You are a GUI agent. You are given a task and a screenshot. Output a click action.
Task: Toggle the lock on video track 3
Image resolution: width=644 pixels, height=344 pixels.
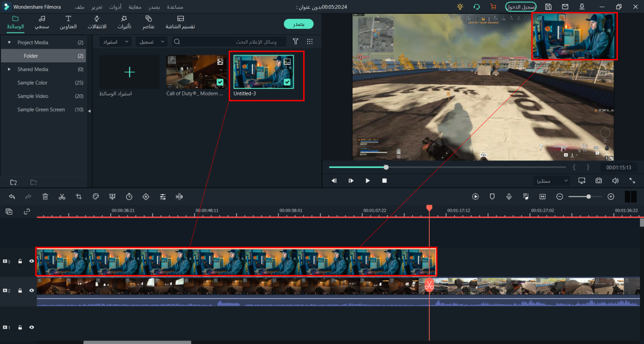(20, 261)
